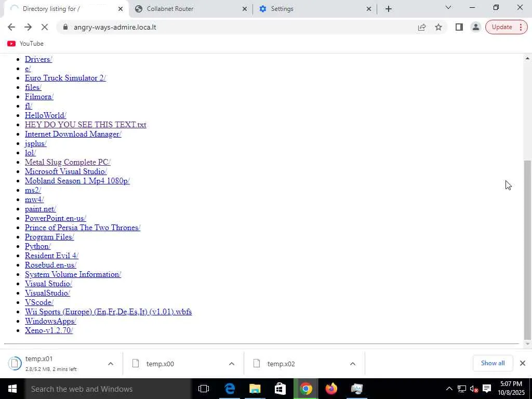532x399 pixels.
Task: Expand options for temp.x00 download
Action: [231, 364]
